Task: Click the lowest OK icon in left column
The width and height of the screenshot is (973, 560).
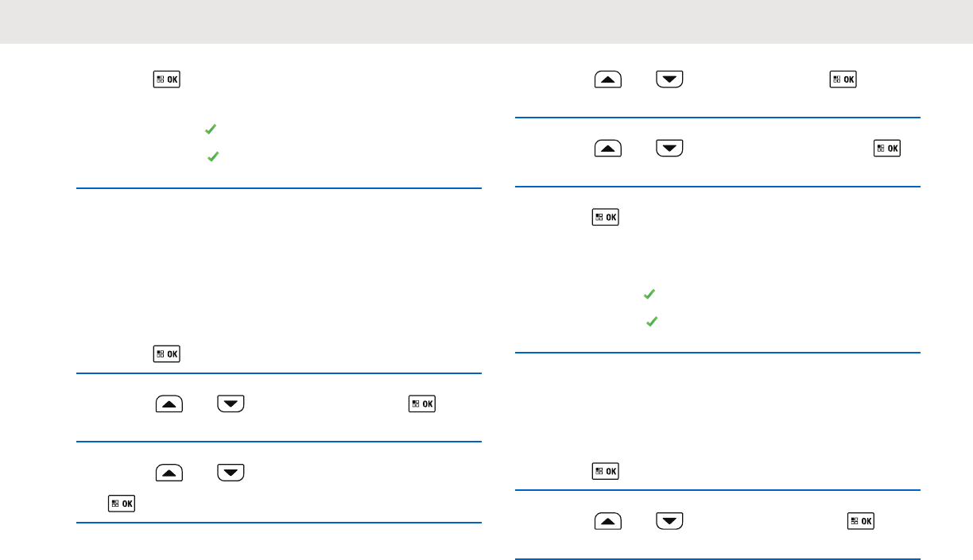Action: click(122, 503)
